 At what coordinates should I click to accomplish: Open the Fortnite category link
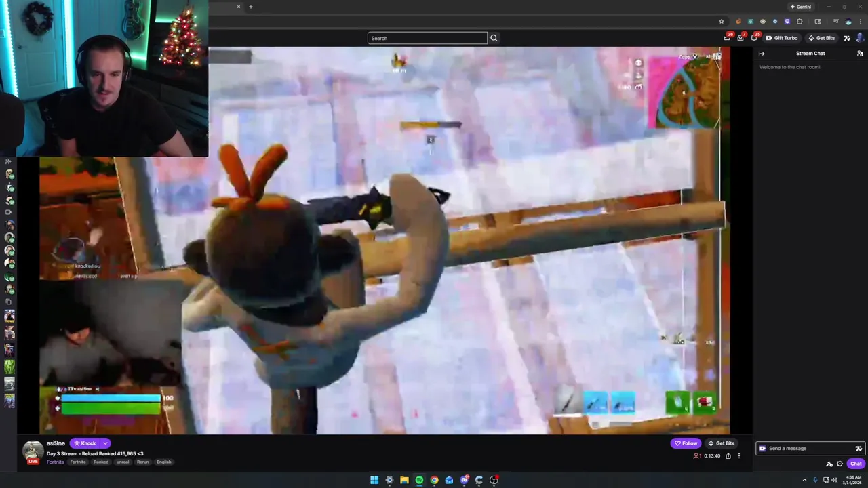point(56,462)
